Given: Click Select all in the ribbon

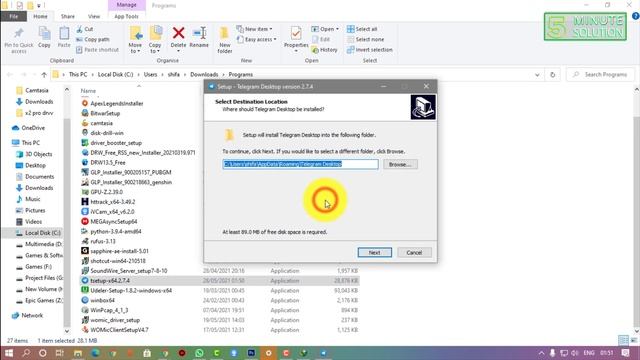Looking at the screenshot, I should [362, 29].
